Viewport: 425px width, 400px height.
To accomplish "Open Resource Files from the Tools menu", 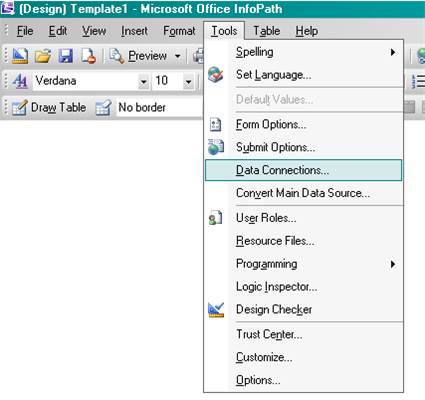I will click(x=303, y=241).
